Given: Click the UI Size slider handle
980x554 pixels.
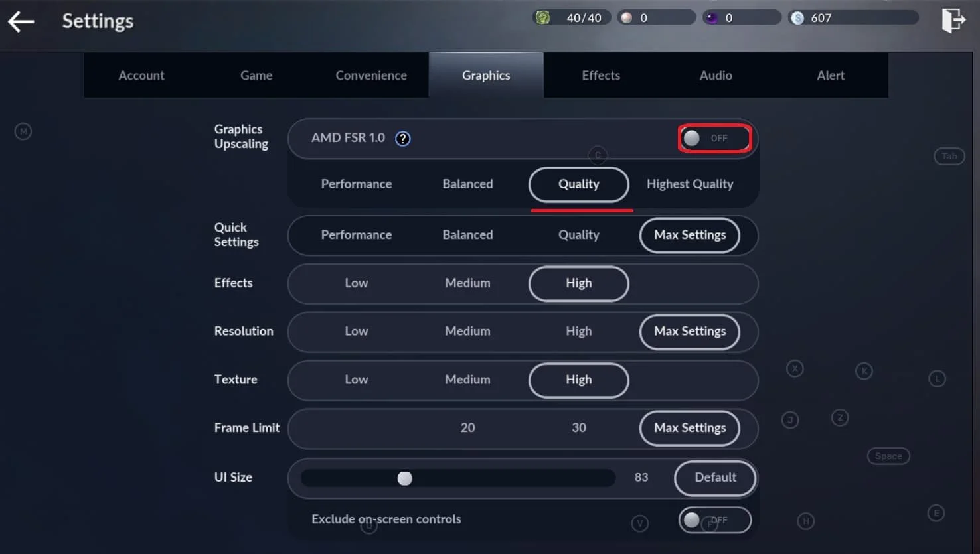Looking at the screenshot, I should pos(405,478).
